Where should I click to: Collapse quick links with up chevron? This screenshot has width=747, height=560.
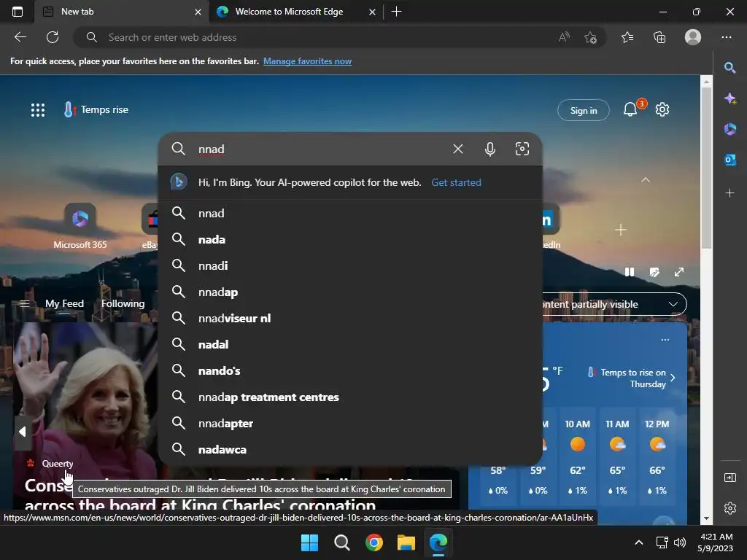646,180
